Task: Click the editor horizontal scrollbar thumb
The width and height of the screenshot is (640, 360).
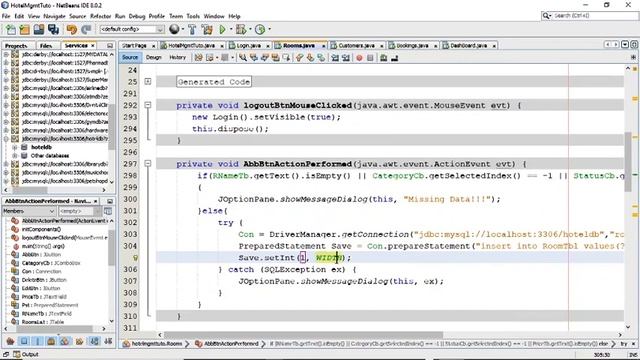Action: (x=304, y=335)
